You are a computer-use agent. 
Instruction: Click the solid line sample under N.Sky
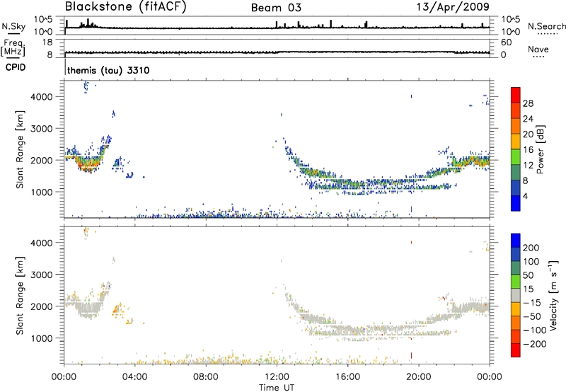(x=13, y=33)
